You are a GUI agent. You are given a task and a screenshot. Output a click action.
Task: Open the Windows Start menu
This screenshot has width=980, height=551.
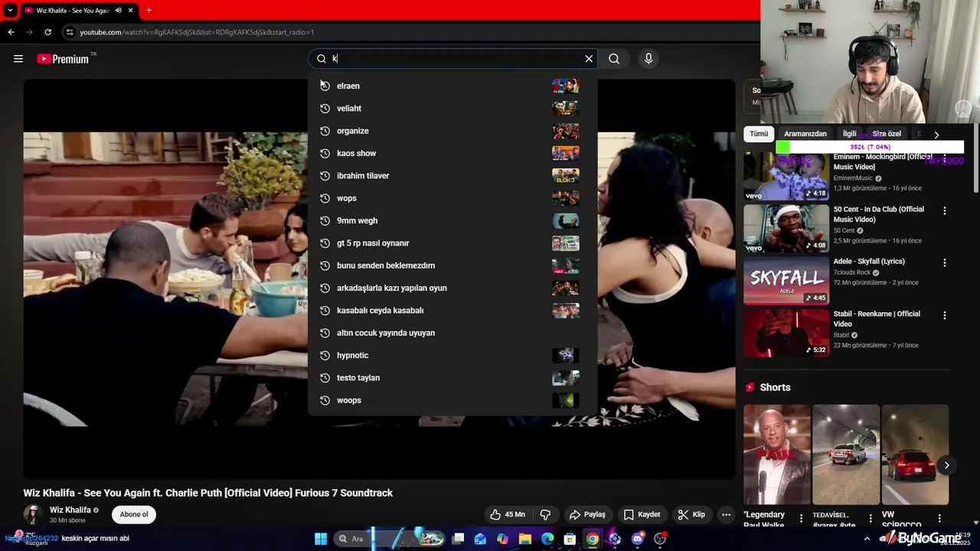[x=321, y=539]
